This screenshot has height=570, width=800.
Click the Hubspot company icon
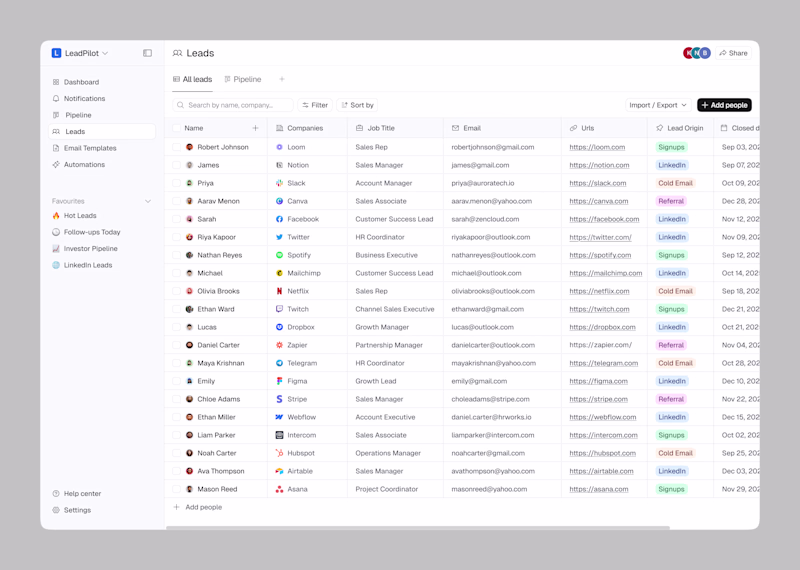[x=280, y=453]
